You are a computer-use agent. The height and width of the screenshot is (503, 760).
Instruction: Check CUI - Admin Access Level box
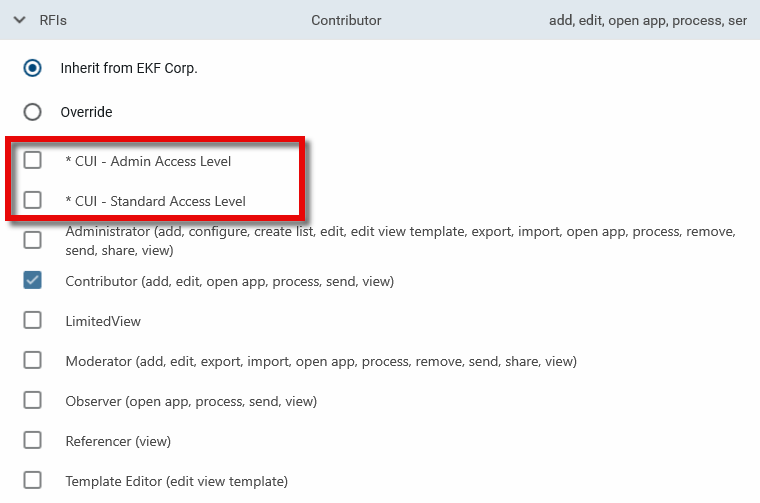point(33,160)
